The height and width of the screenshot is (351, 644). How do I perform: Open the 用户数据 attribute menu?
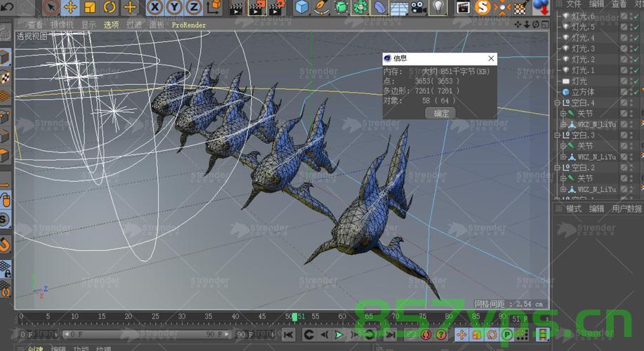[x=626, y=208]
